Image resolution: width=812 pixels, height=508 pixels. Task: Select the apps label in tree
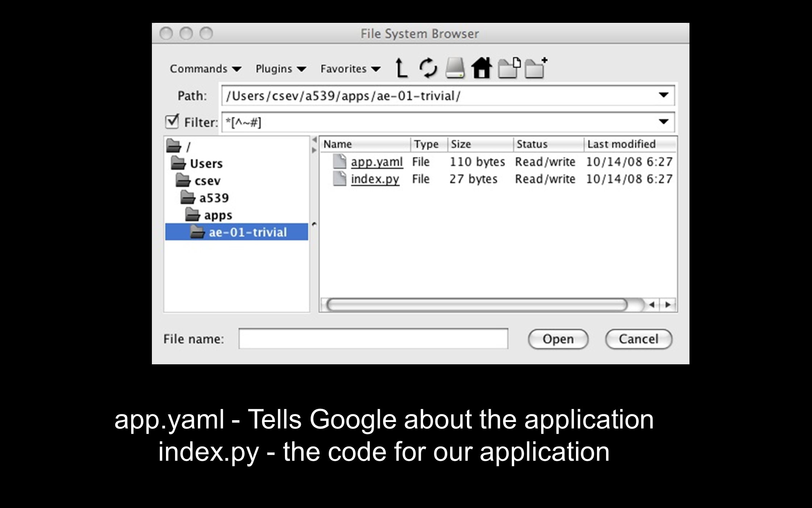(218, 215)
